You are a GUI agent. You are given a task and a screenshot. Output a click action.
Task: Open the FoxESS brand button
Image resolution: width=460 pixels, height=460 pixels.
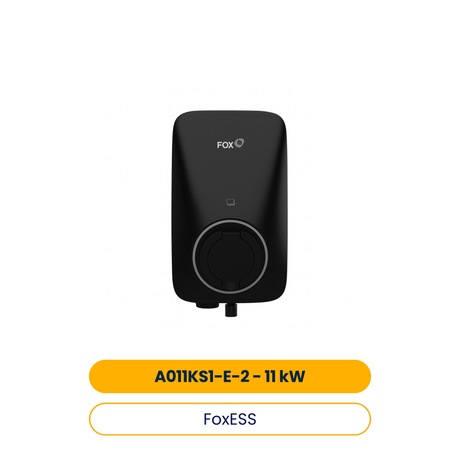click(230, 419)
